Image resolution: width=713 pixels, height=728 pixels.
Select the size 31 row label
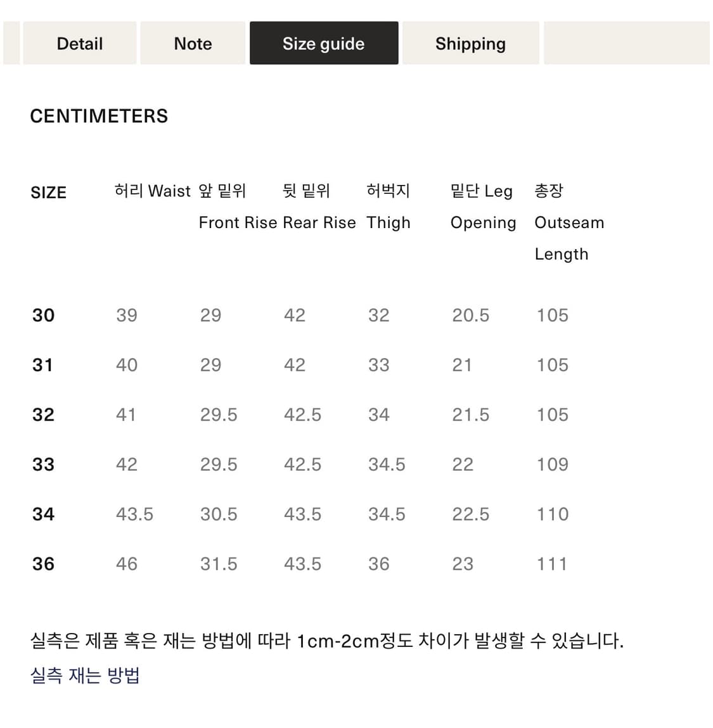tap(43, 364)
